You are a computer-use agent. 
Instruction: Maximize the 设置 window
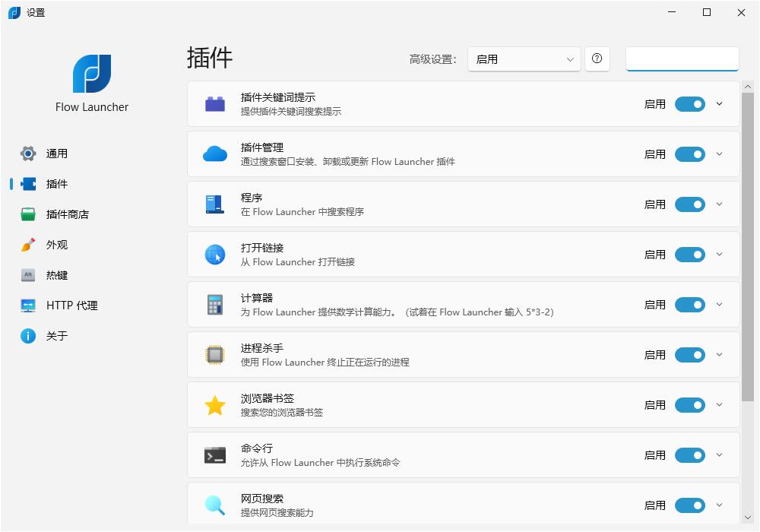coord(707,13)
